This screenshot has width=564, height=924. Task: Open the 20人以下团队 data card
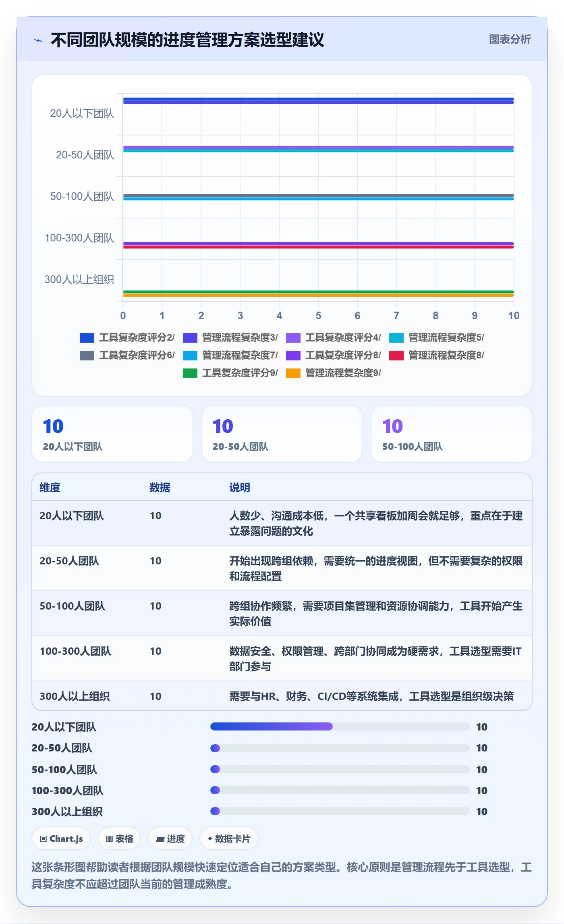click(x=112, y=434)
